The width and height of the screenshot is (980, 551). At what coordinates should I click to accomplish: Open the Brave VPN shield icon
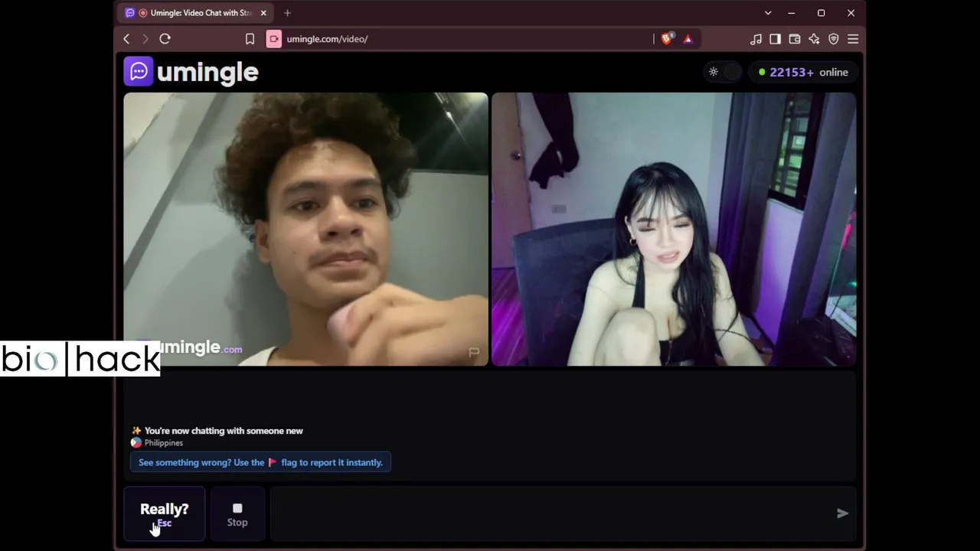tap(834, 39)
